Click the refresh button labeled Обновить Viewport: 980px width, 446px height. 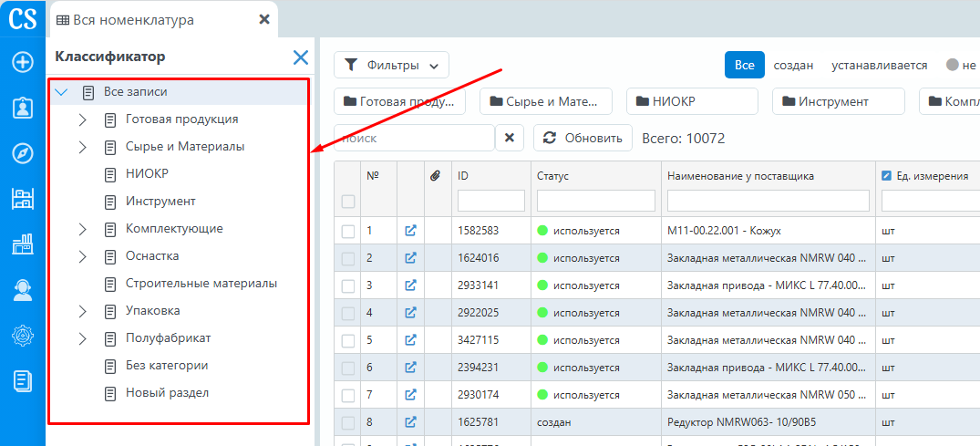(x=583, y=138)
